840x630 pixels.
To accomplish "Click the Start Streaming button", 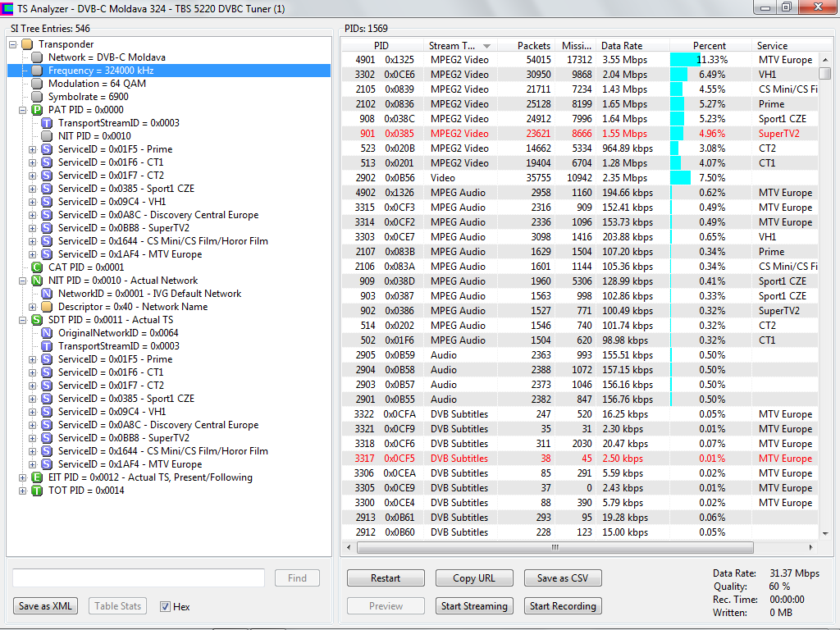I will coord(474,606).
